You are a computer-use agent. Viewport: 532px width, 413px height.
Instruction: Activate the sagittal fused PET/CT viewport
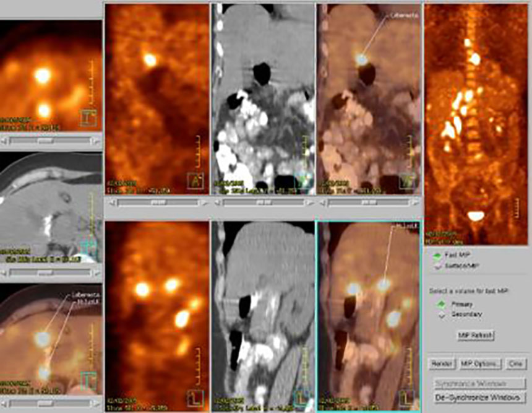pos(369,316)
